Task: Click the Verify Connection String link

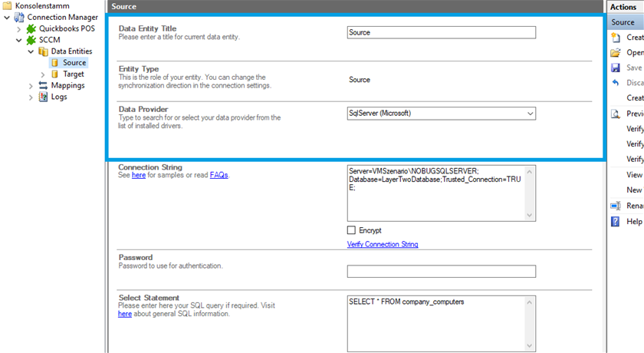Action: [383, 244]
